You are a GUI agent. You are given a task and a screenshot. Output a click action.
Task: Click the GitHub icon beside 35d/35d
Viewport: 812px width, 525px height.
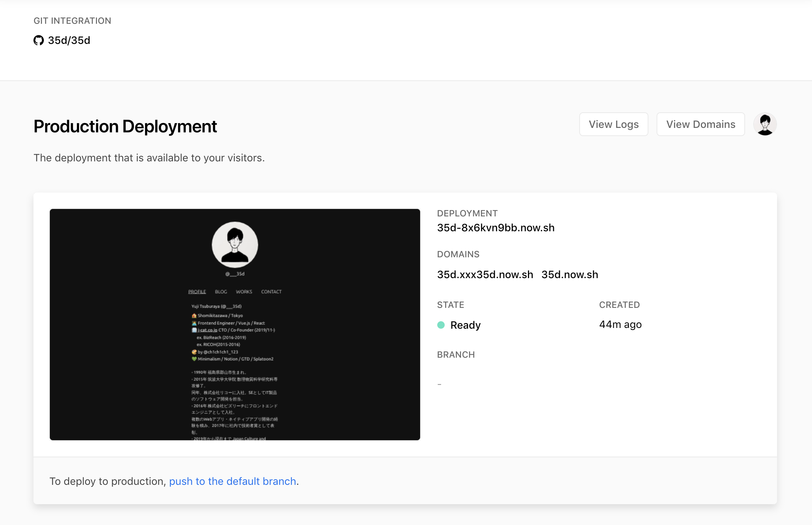click(x=39, y=40)
